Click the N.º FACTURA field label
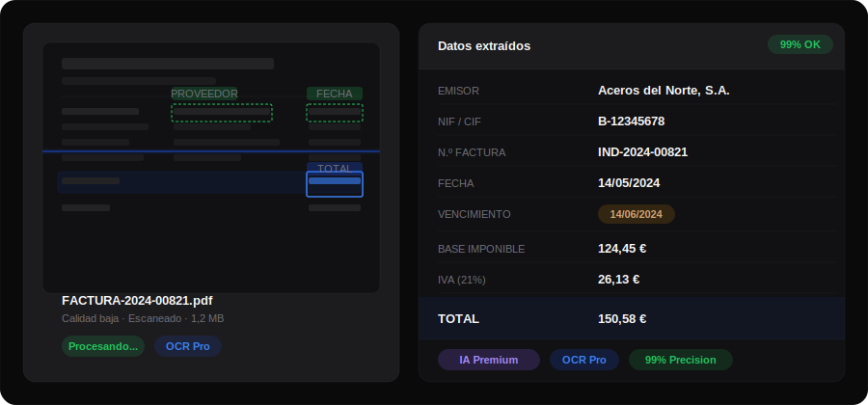Screen dimensions: 868x405 click(472, 152)
